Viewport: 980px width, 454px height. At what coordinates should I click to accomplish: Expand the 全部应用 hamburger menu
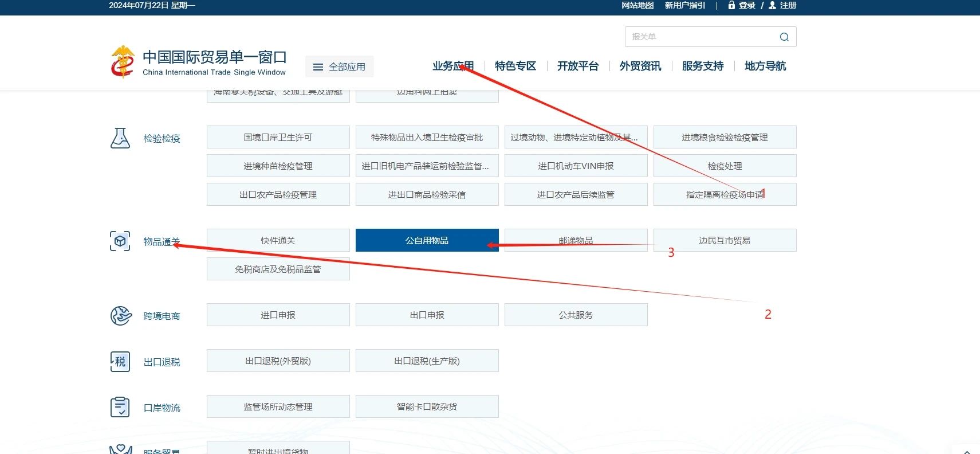(x=339, y=67)
